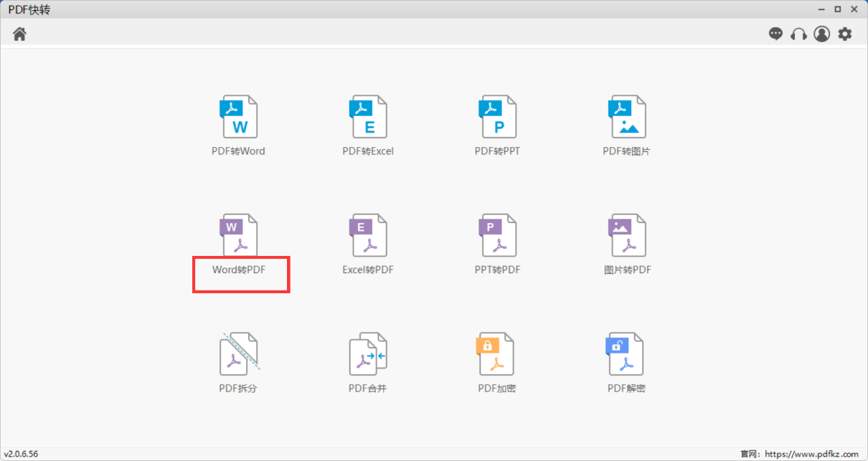Click the PDF拆分 label text

(x=237, y=389)
